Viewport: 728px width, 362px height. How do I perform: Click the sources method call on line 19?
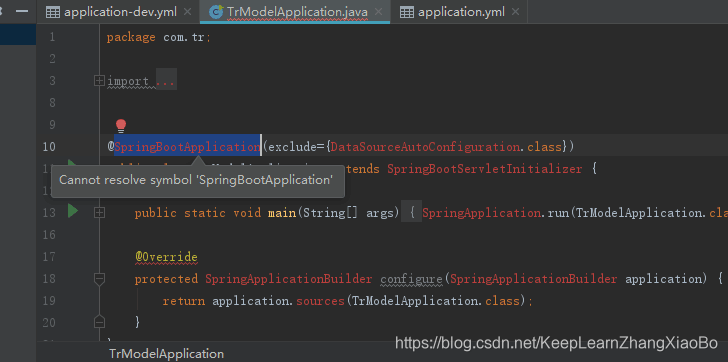320,301
